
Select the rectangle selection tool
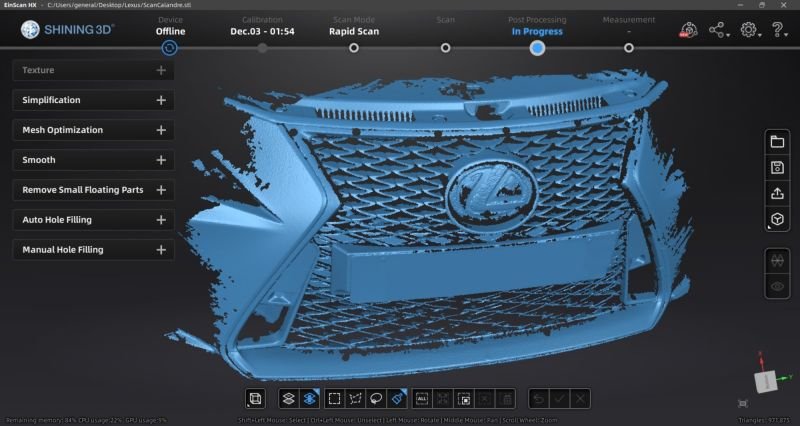[x=335, y=398]
